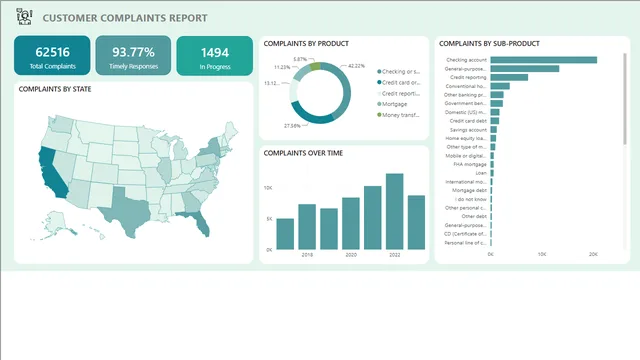The width and height of the screenshot is (640, 360).
Task: Select the 2018 bar in Complaints Over Time
Action: [x=307, y=227]
